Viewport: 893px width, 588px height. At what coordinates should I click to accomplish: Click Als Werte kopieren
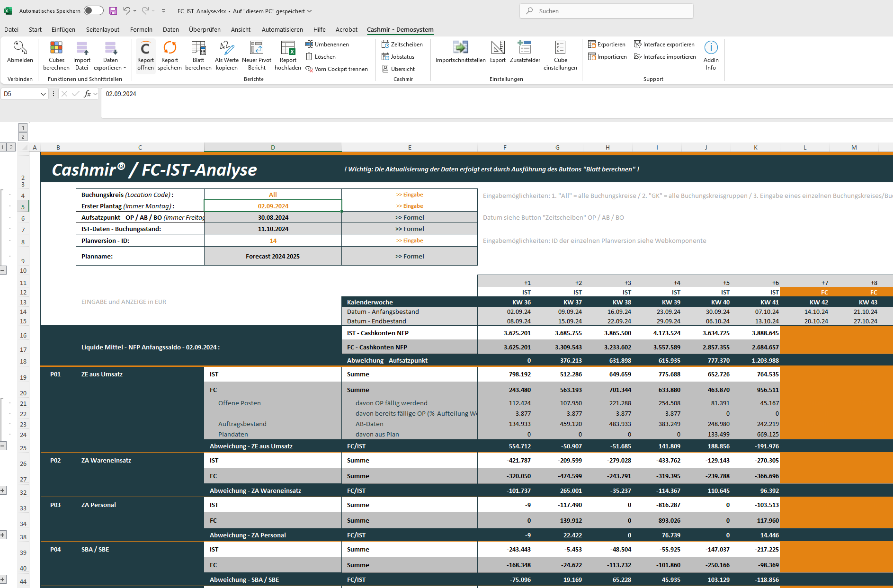pyautogui.click(x=227, y=55)
